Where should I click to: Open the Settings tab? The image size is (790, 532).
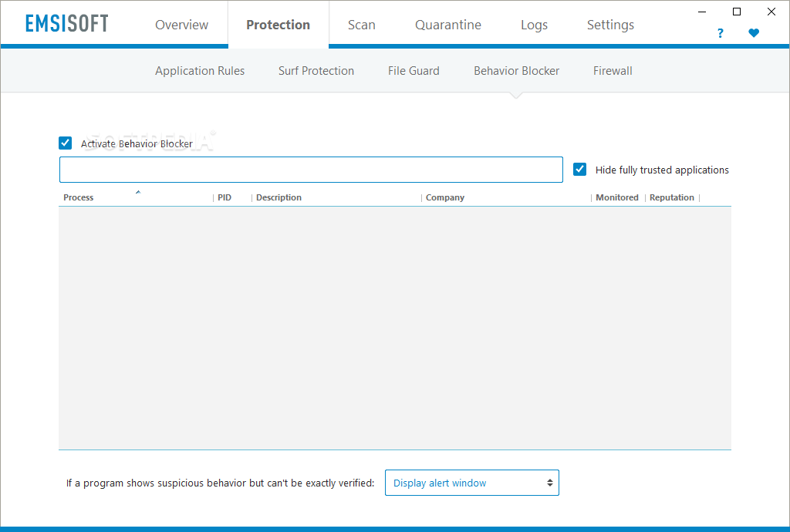(610, 25)
